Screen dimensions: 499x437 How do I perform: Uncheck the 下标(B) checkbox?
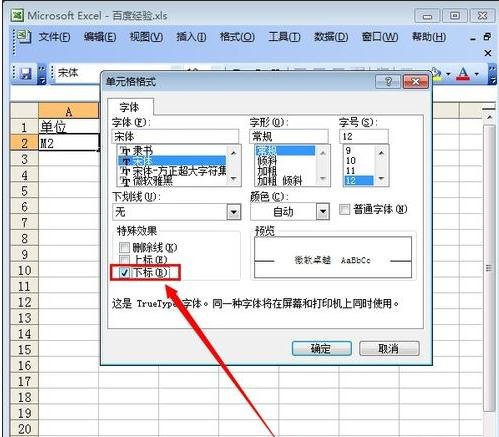124,272
